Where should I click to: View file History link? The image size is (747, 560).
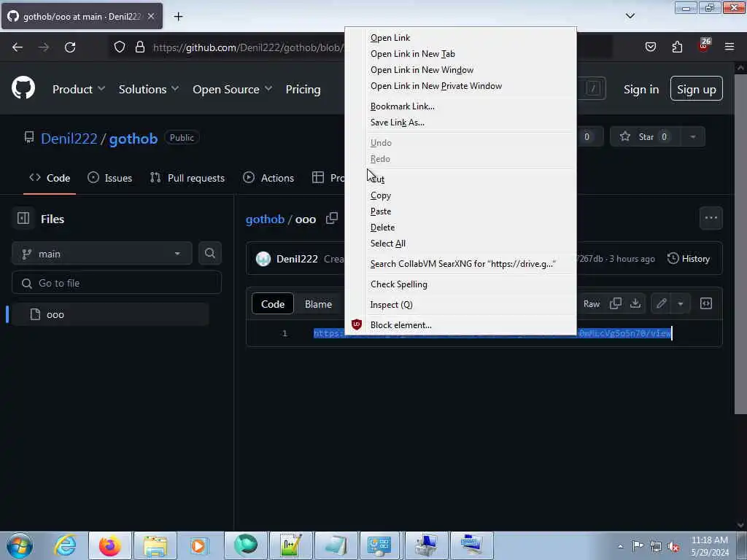pos(689,259)
